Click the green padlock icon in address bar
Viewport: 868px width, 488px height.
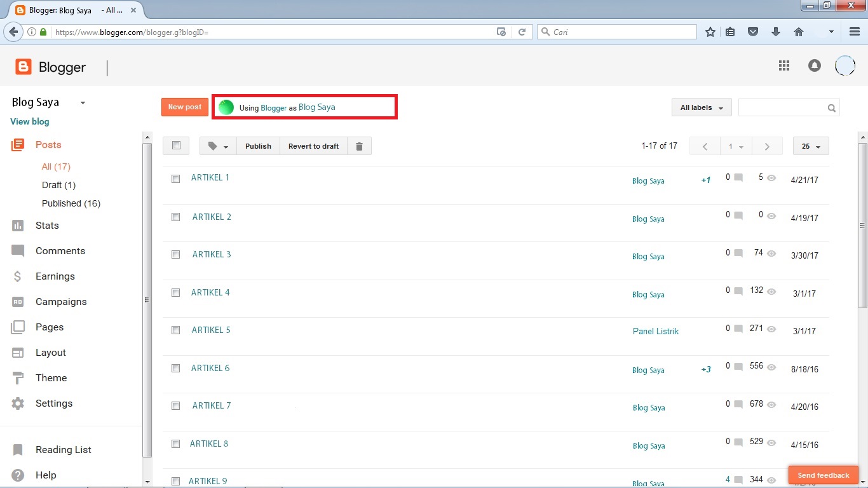pyautogui.click(x=43, y=32)
